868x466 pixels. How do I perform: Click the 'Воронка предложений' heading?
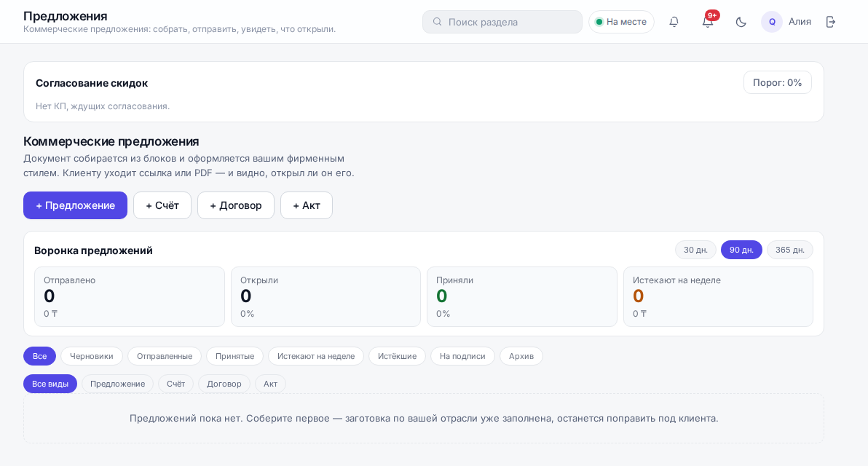93,250
